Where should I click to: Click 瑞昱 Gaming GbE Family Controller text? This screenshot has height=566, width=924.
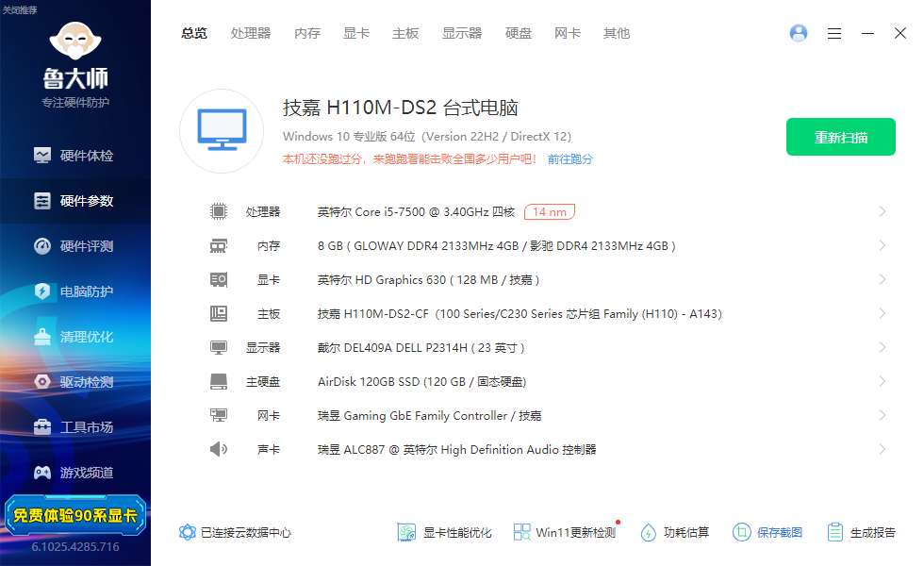pos(430,416)
